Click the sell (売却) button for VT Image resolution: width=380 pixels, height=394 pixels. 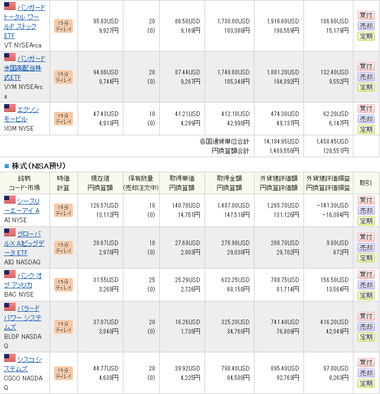point(366,26)
